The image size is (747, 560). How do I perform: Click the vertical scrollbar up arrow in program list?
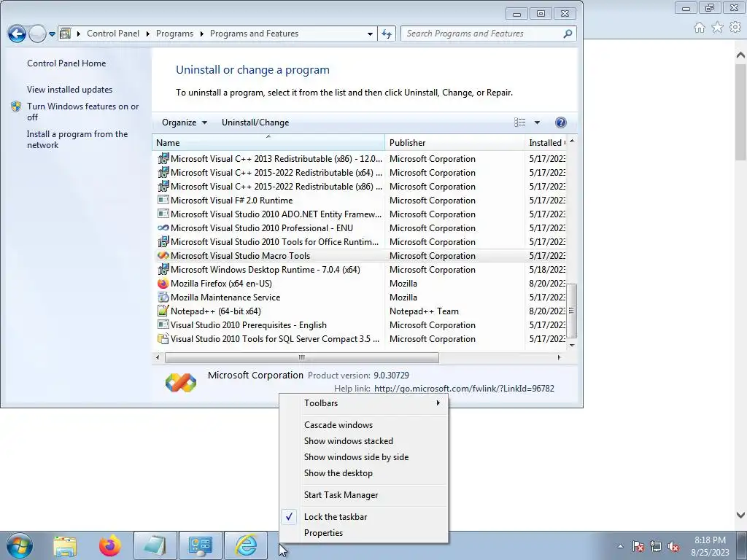(x=572, y=141)
